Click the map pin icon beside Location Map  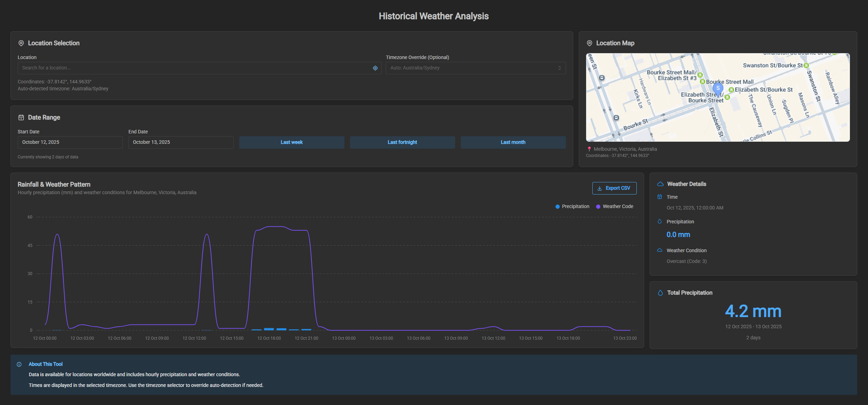click(x=589, y=43)
